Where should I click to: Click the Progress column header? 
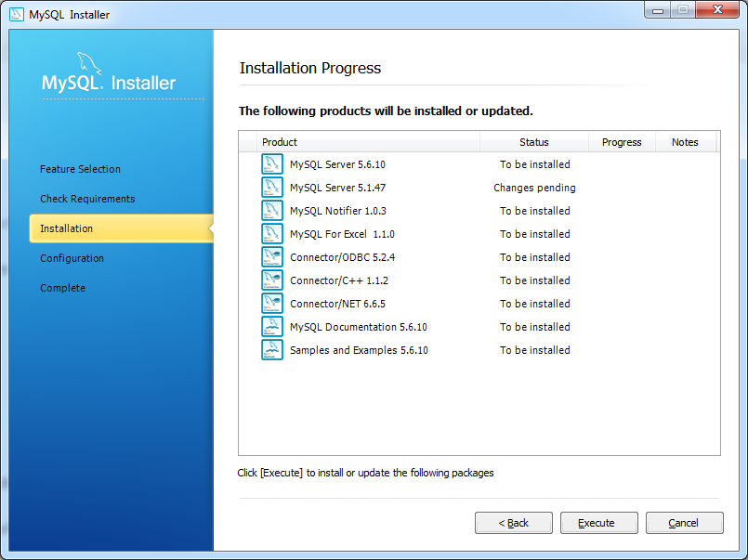(x=622, y=142)
